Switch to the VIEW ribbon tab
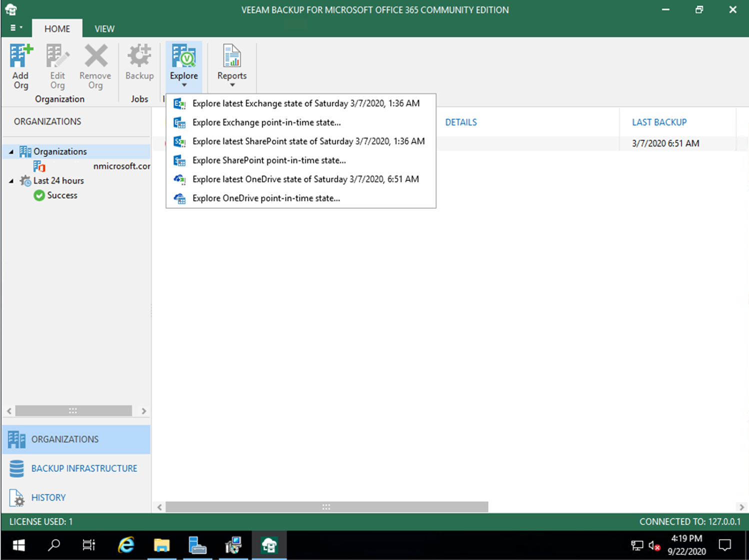Viewport: 749px width, 560px height. coord(104,28)
